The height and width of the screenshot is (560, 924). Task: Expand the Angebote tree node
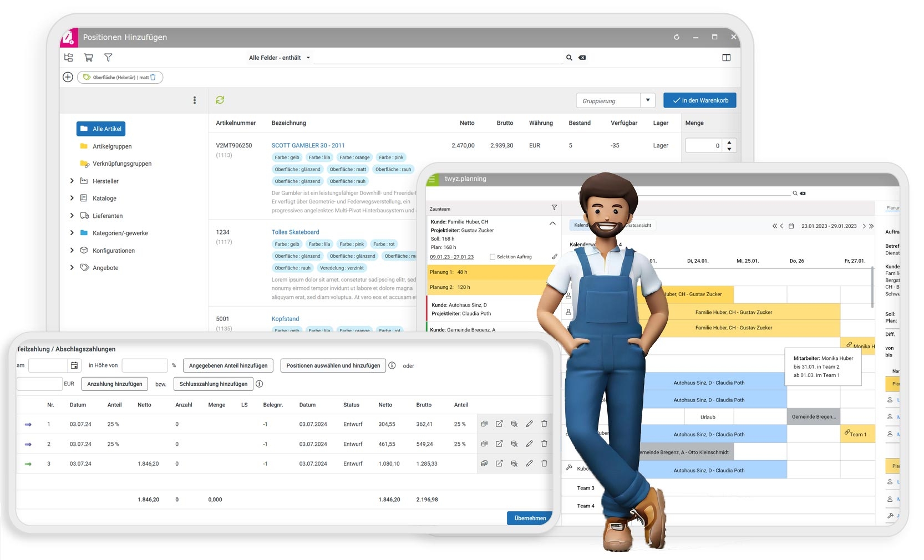pos(72,267)
